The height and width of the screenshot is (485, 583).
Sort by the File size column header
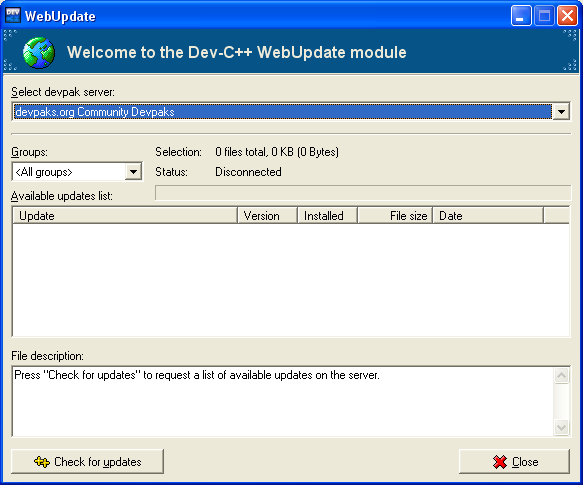point(395,216)
